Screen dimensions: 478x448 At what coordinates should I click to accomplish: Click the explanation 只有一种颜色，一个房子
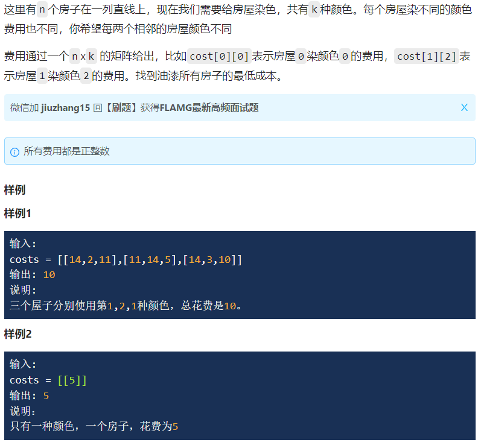click(94, 426)
